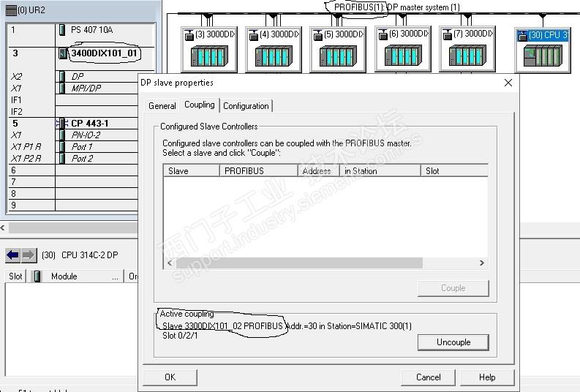This screenshot has height=392, width=580.
Task: Sort by Address column header
Action: click(x=319, y=171)
